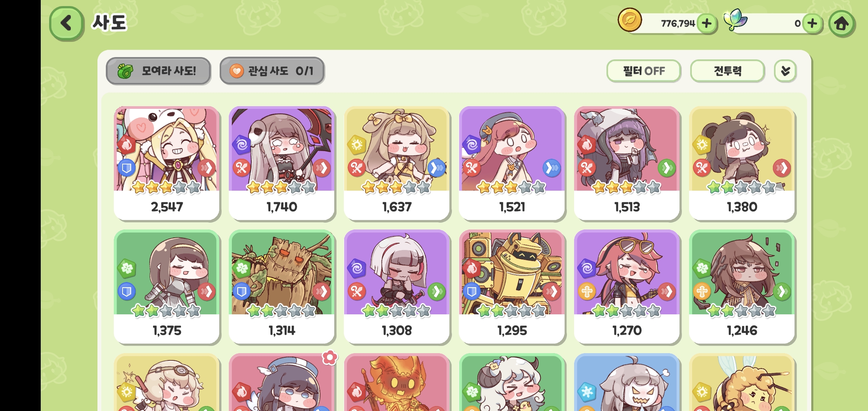Tap the gold coin currency icon
Screen dimensions: 868x411
click(630, 20)
